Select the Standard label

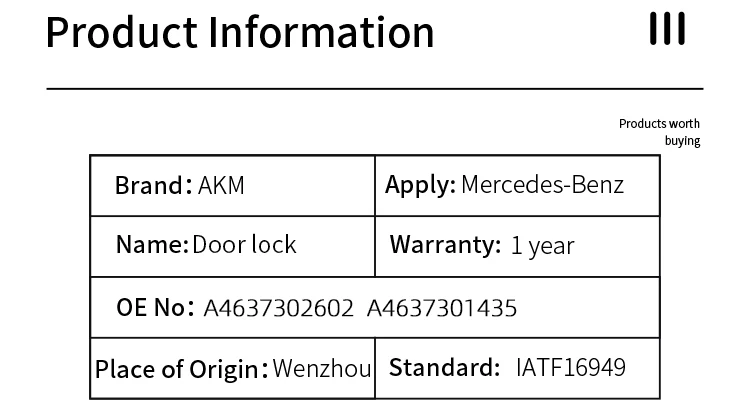pos(444,367)
